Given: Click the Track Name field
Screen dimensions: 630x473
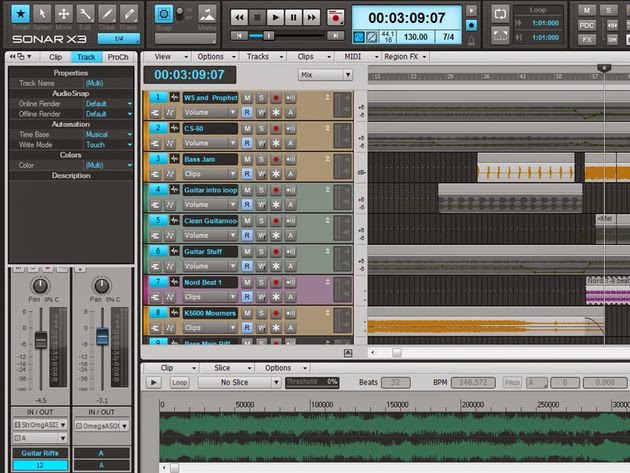Looking at the screenshot, I should coord(108,83).
